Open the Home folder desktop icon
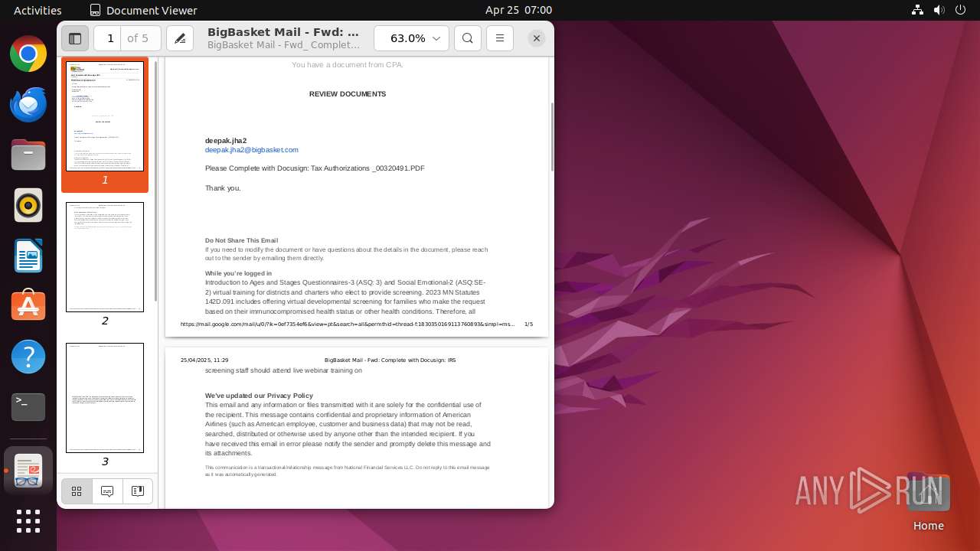The width and height of the screenshot is (980, 551). click(x=928, y=502)
